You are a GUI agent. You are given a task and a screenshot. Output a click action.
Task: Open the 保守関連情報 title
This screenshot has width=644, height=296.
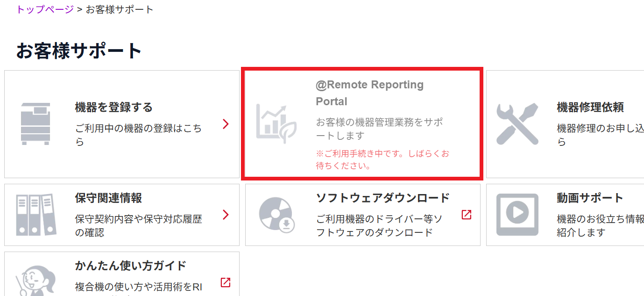pos(108,198)
